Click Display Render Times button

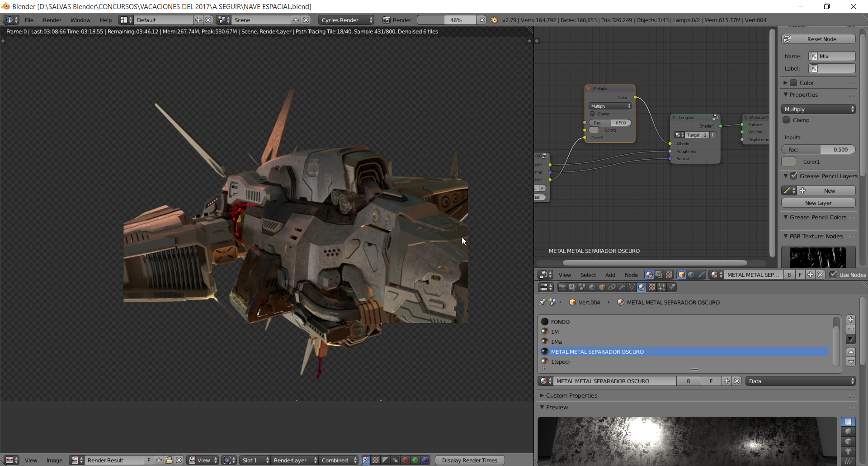click(x=470, y=460)
